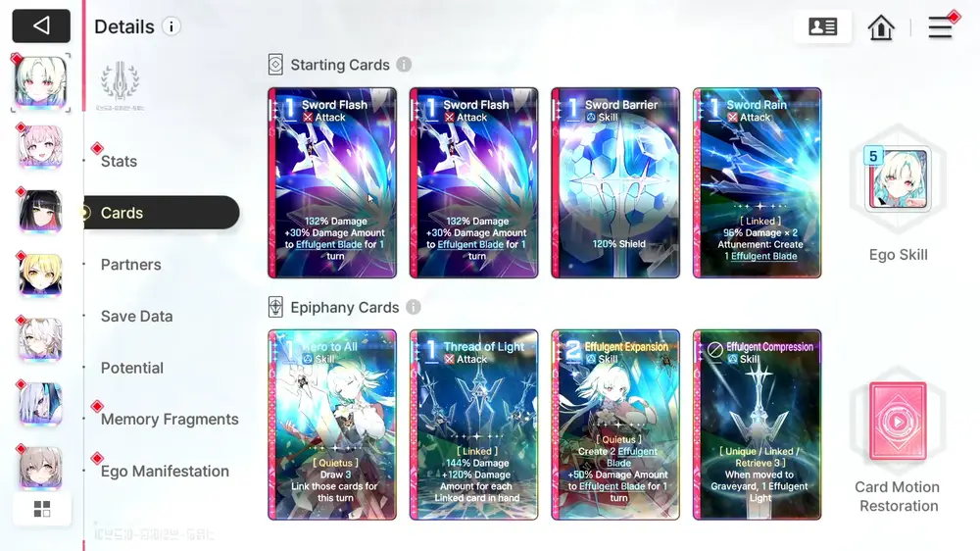
Task: Go back using the arrow button
Action: coord(41,25)
